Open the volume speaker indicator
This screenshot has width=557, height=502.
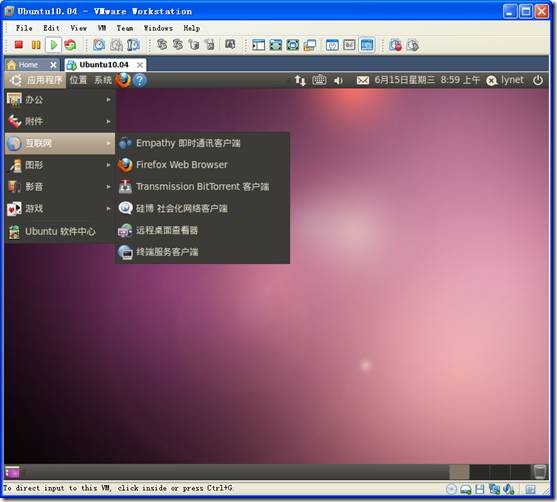pyautogui.click(x=338, y=81)
